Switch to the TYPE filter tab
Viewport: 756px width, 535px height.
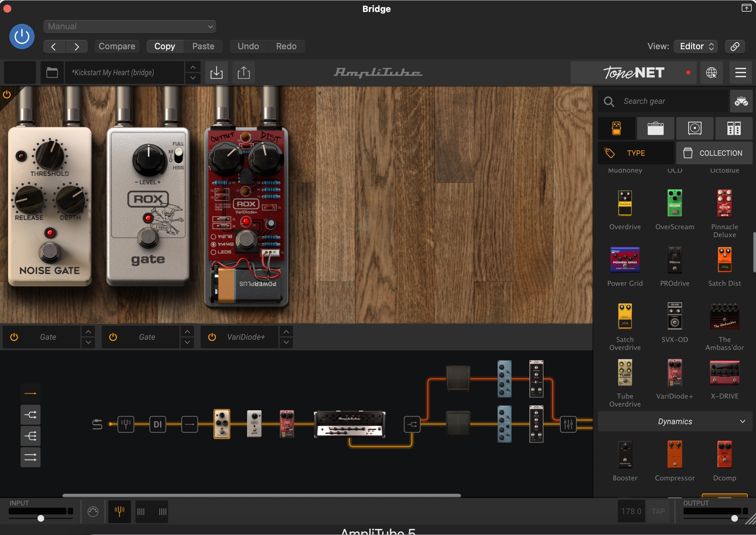pyautogui.click(x=636, y=153)
